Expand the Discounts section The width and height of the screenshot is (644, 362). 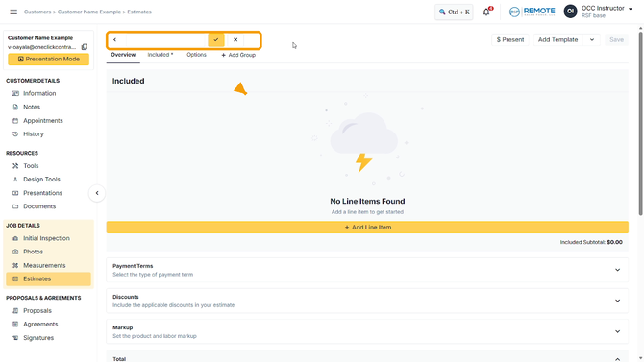367,301
